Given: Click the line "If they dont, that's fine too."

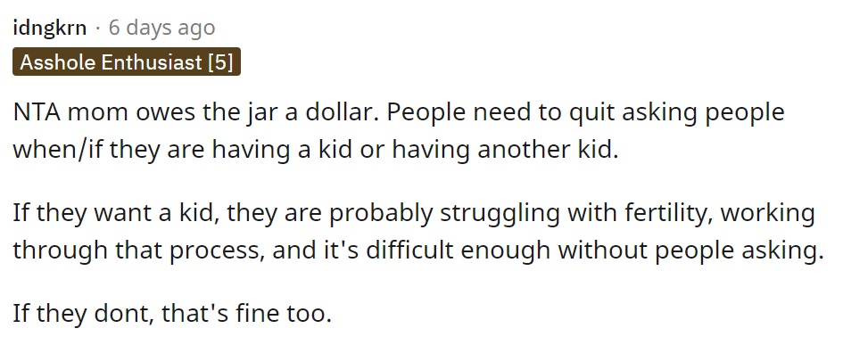Looking at the screenshot, I should (x=172, y=314).
